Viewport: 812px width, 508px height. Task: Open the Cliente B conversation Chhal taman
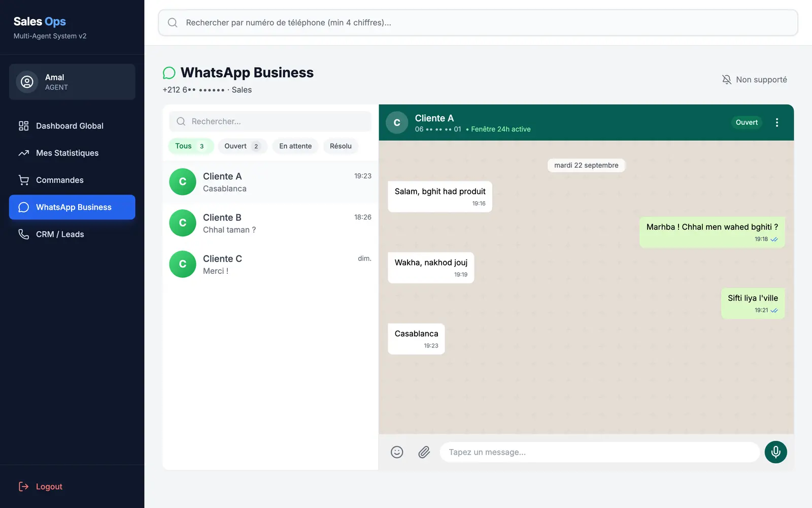(x=270, y=223)
